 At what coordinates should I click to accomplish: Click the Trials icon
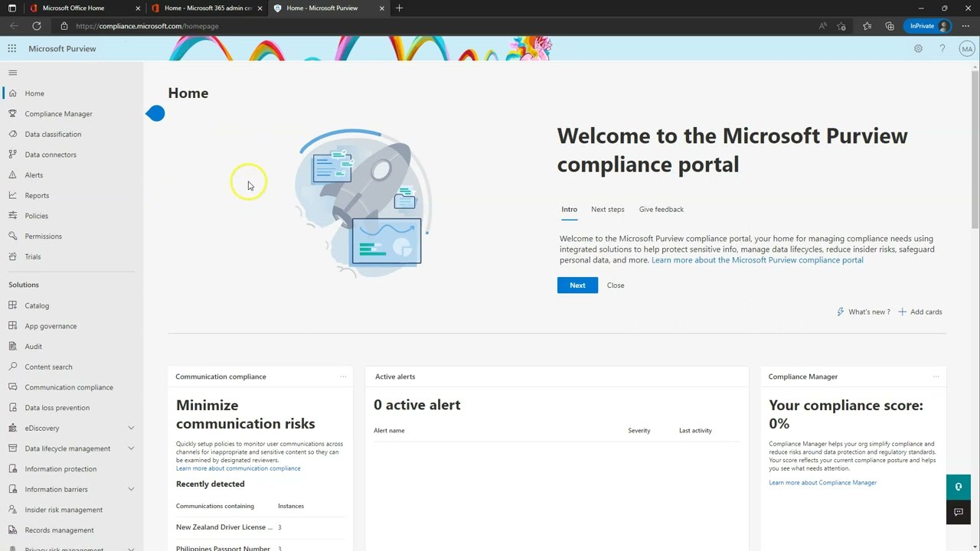click(12, 256)
